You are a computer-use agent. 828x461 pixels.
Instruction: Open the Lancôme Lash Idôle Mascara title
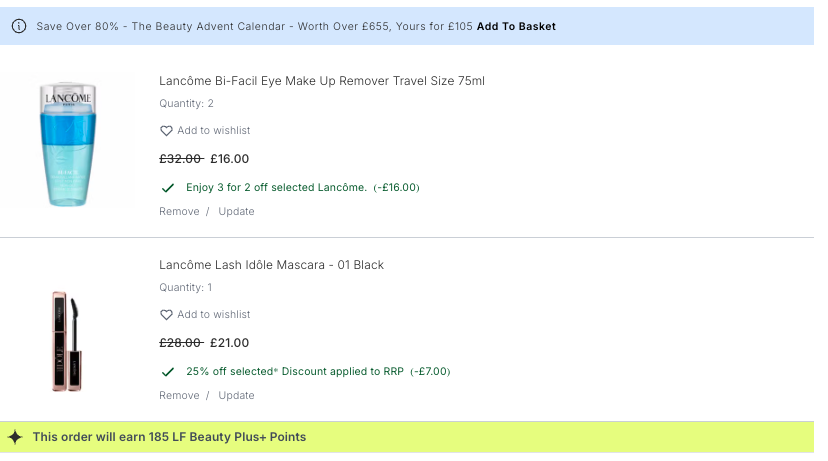click(271, 265)
